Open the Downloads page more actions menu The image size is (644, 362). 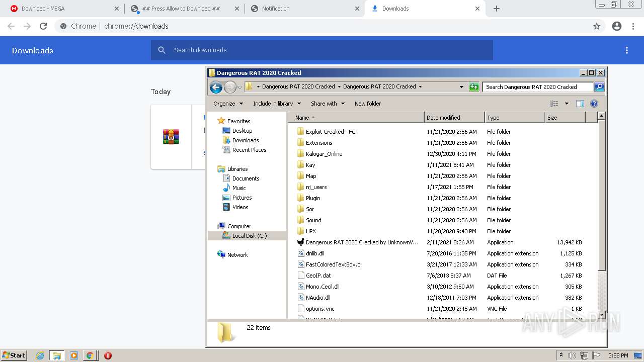[627, 50]
